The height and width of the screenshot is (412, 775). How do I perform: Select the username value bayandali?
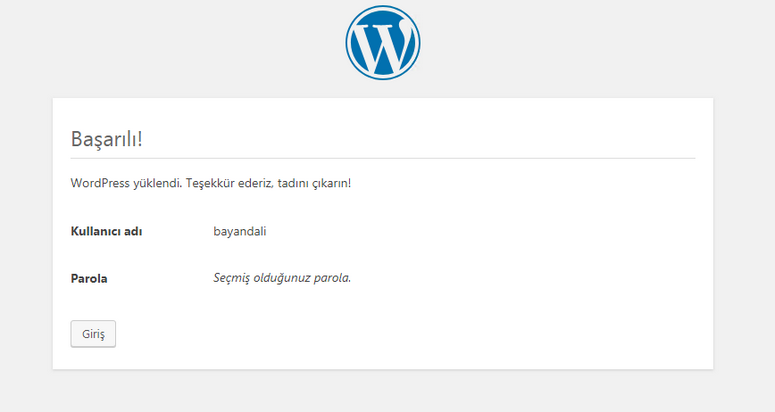240,231
